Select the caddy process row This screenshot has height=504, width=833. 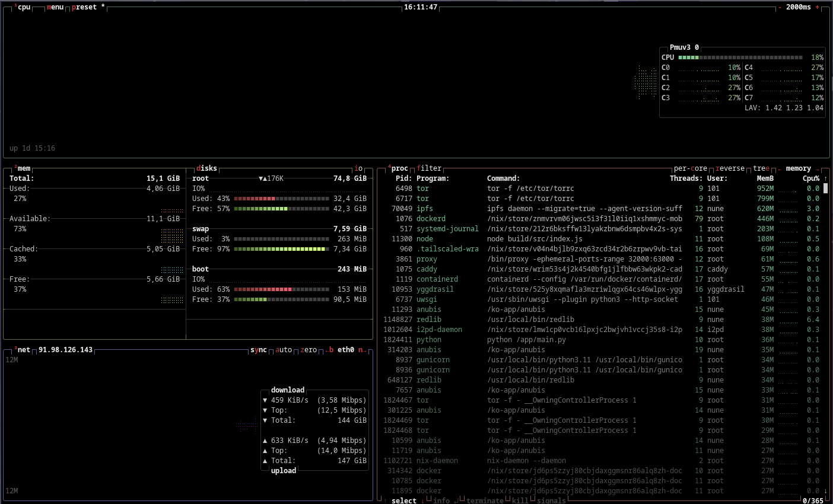[x=602, y=269]
